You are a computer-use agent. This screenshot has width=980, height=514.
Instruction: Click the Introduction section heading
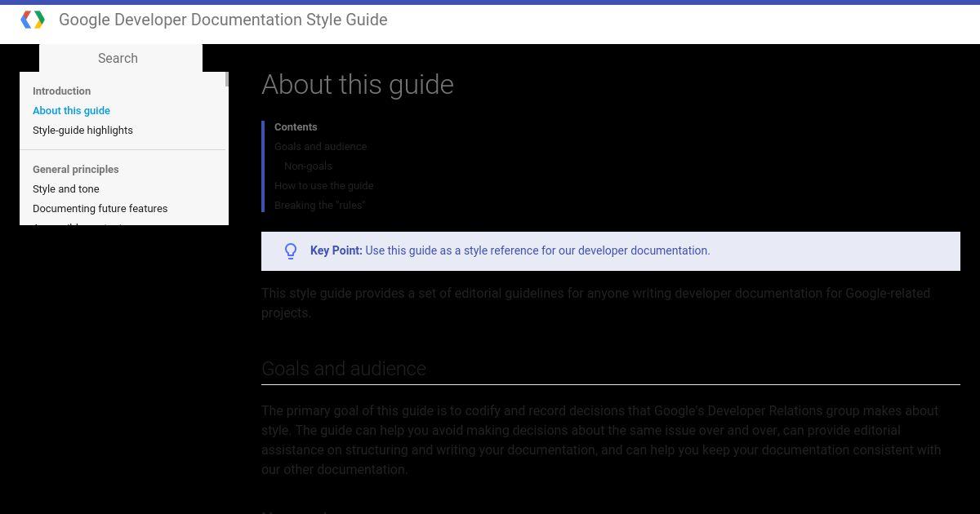coord(61,91)
